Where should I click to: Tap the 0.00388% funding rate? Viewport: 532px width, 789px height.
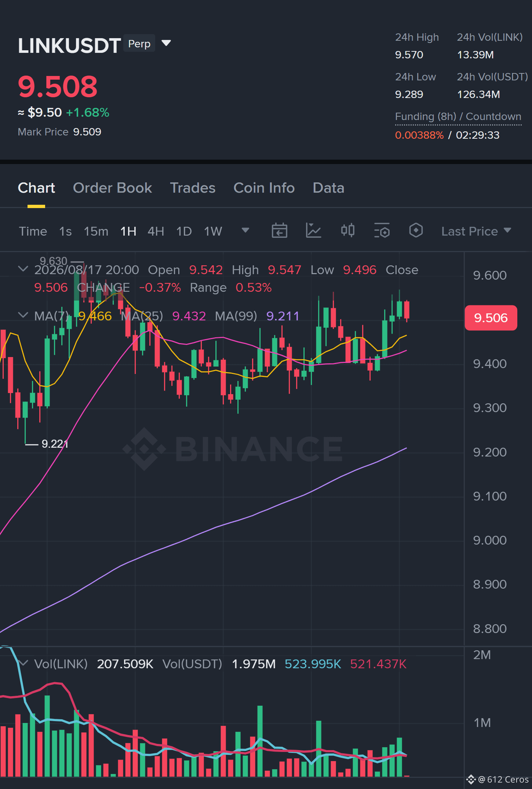pos(419,135)
